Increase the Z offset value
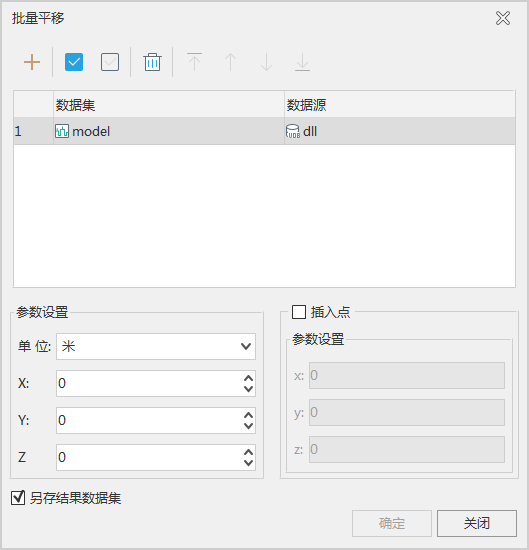The width and height of the screenshot is (529, 550). click(x=248, y=452)
